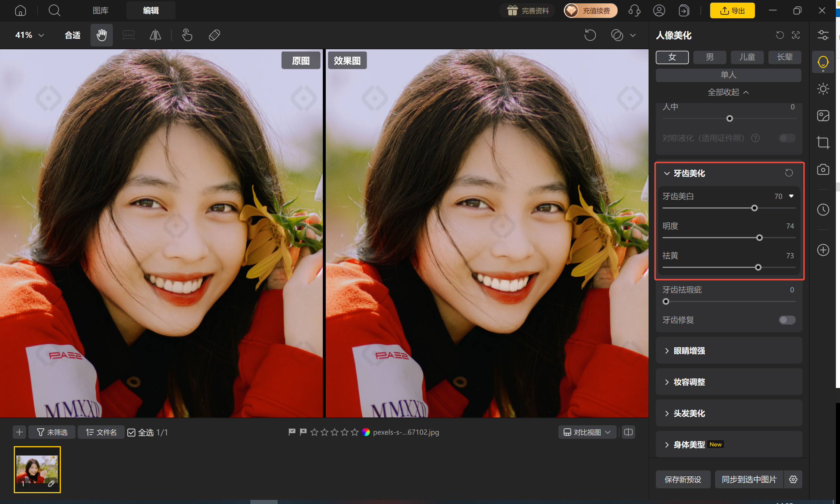Reset the 牙齿美化 section settings

coord(789,173)
